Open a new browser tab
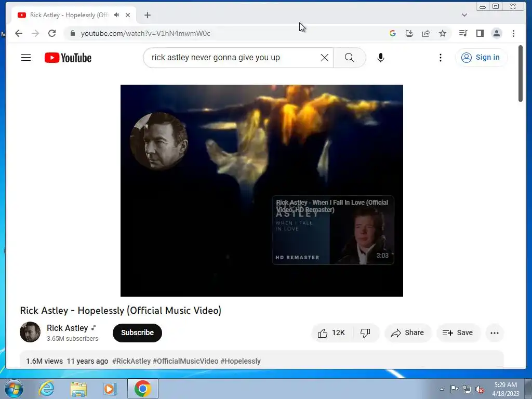The width and height of the screenshot is (532, 399). 147,15
